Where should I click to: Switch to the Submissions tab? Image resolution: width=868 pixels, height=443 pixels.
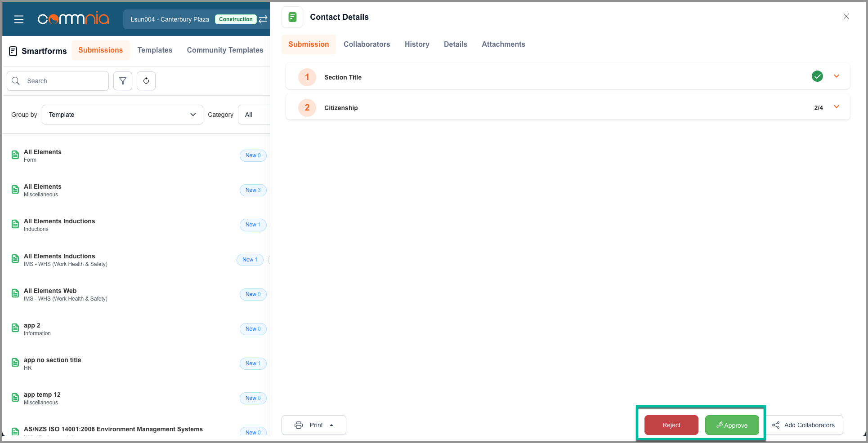point(101,50)
